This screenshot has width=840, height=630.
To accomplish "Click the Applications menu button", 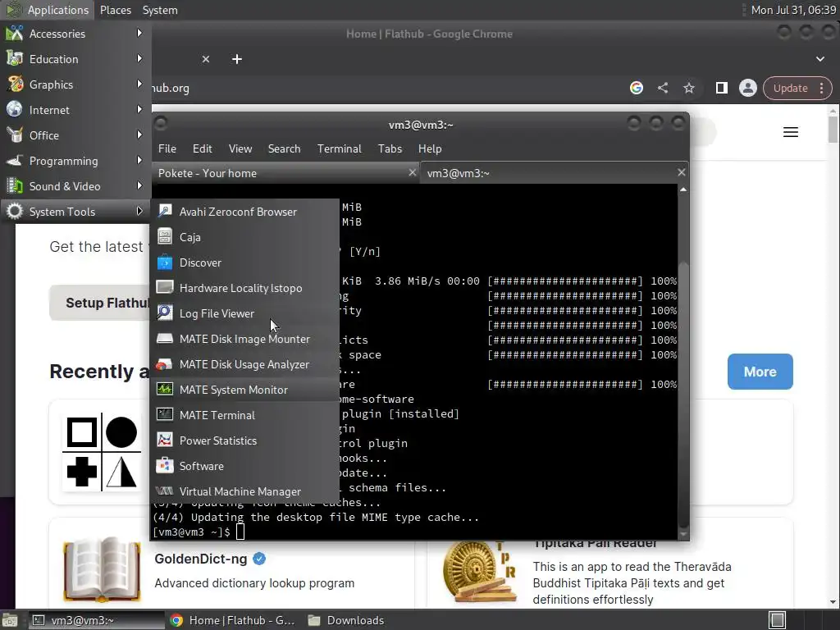I will click(x=47, y=10).
